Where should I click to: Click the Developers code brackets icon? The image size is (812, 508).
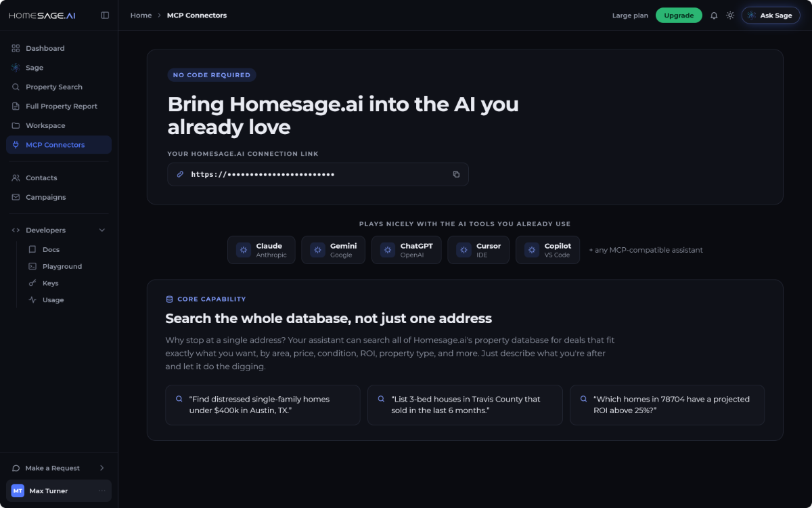(x=16, y=230)
